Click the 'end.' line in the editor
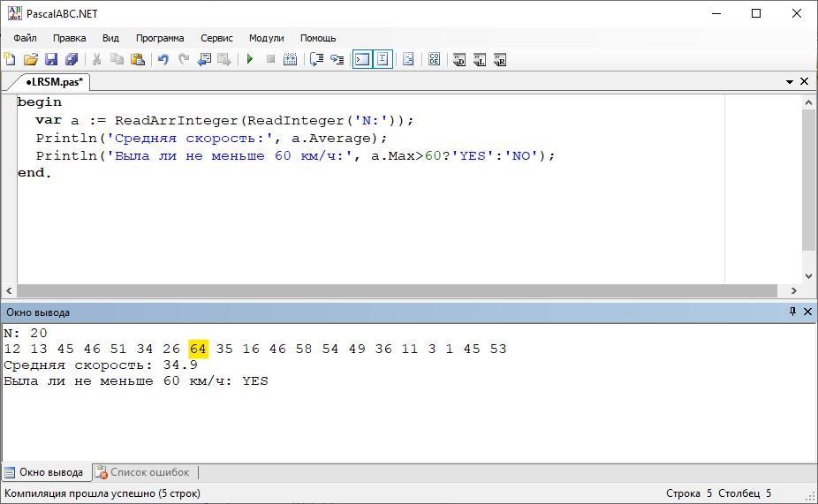Screen dimensions: 818x504 tap(34, 173)
